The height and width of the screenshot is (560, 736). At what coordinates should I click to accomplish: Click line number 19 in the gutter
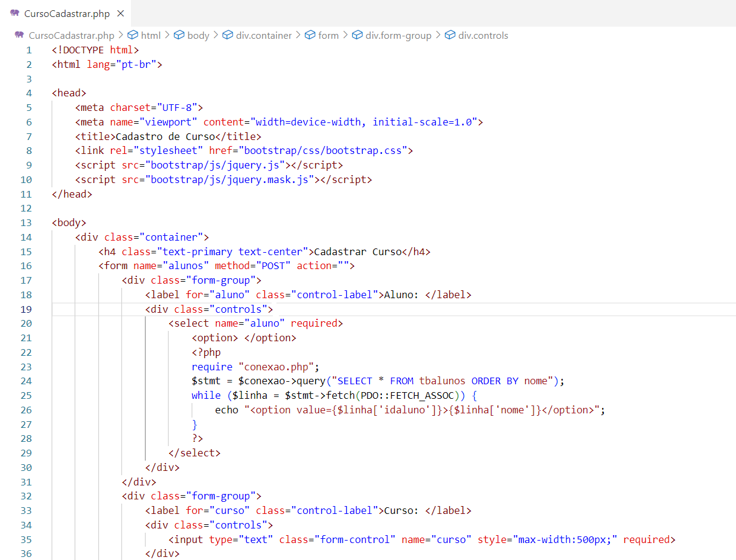pos(26,309)
